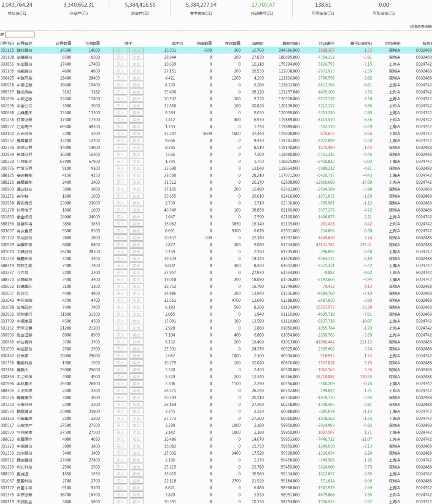Click 卖出 button for row 301115
This screenshot has height=504, width=432.
136,50
